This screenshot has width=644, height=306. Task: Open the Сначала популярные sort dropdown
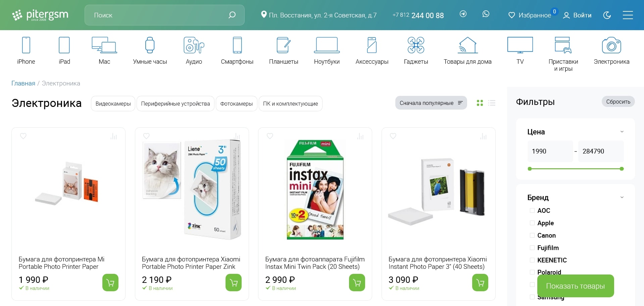pyautogui.click(x=431, y=103)
